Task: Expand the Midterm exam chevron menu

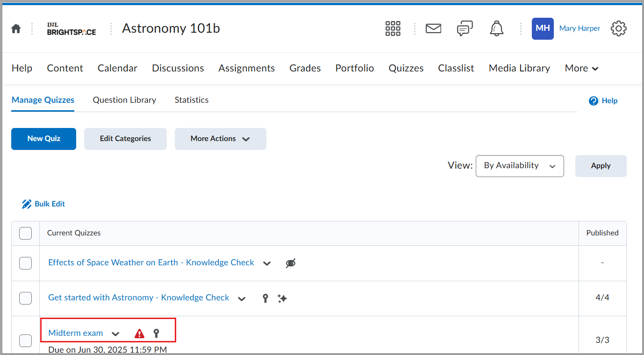Action: coord(115,334)
